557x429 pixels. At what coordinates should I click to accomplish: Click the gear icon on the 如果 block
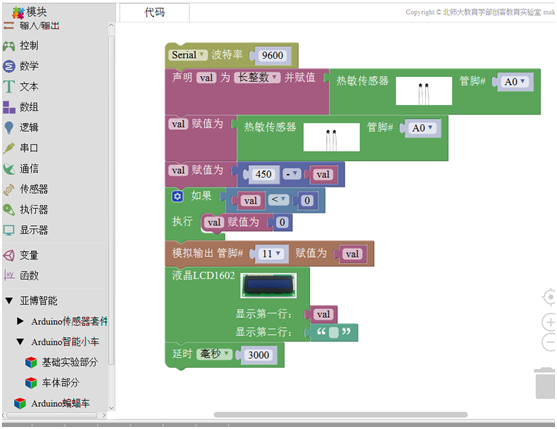point(177,196)
